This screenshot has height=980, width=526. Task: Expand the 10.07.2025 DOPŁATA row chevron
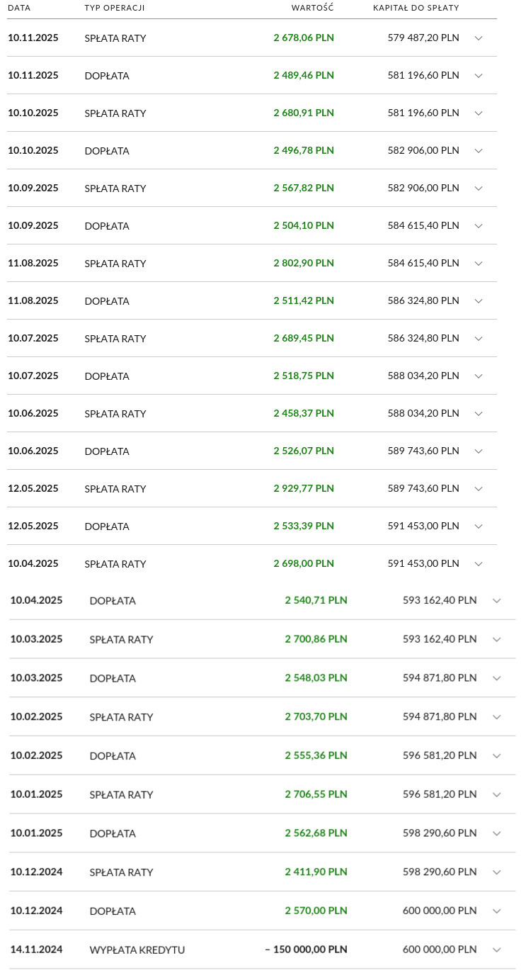pos(478,376)
